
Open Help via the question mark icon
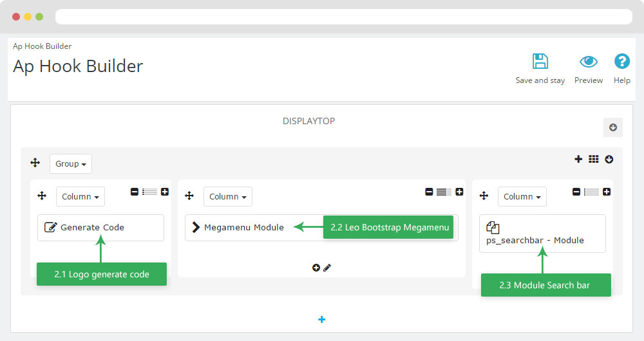click(622, 61)
